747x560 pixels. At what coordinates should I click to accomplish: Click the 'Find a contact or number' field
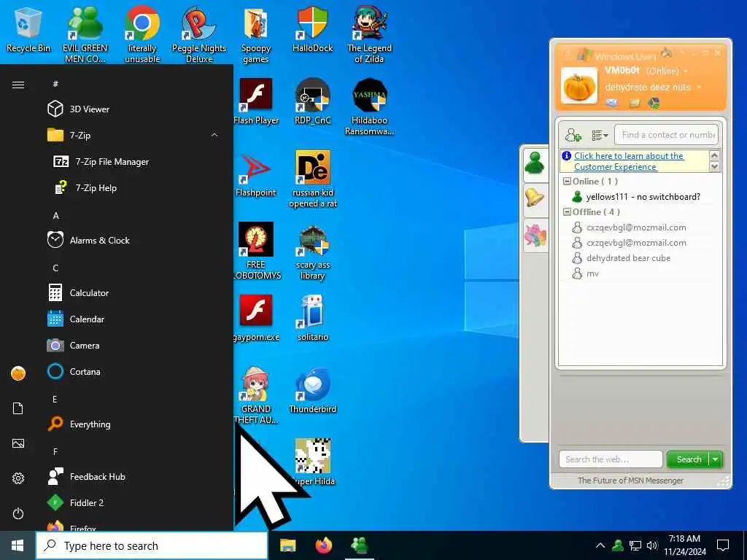tap(666, 135)
